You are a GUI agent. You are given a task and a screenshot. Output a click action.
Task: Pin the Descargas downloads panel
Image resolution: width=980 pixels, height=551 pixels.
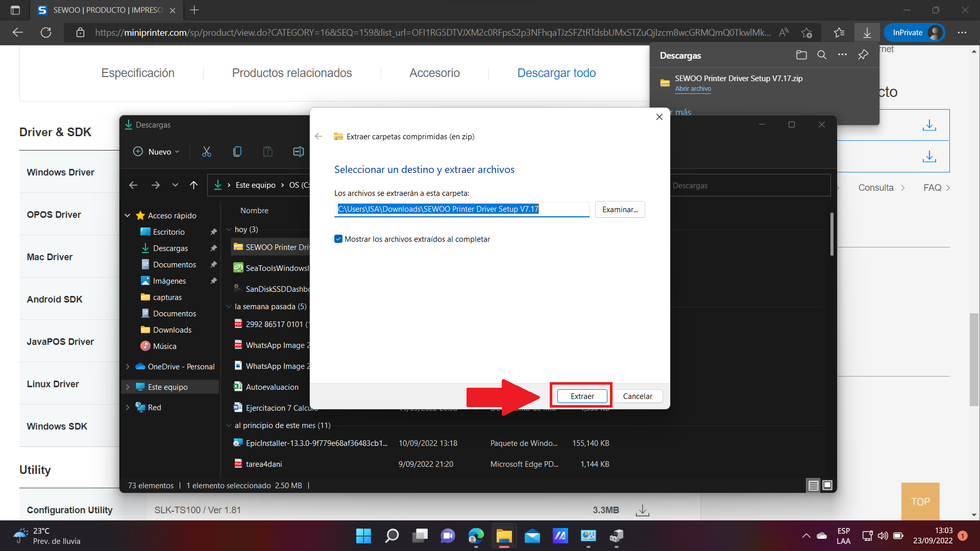point(863,55)
